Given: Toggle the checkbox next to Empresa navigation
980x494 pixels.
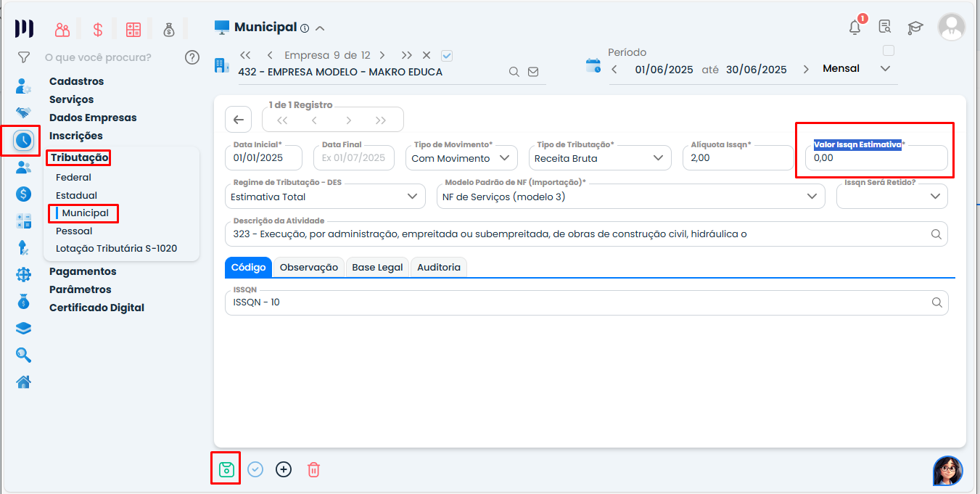Looking at the screenshot, I should click(447, 55).
